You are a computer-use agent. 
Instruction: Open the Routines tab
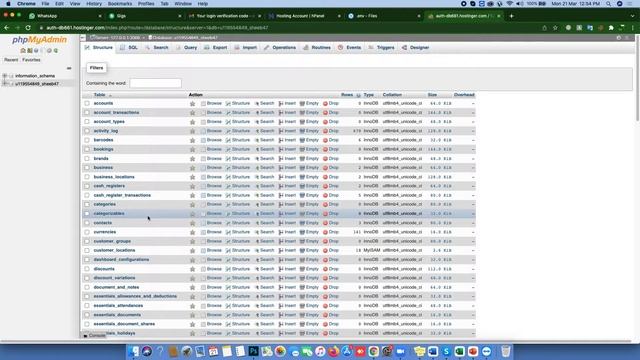(x=317, y=48)
